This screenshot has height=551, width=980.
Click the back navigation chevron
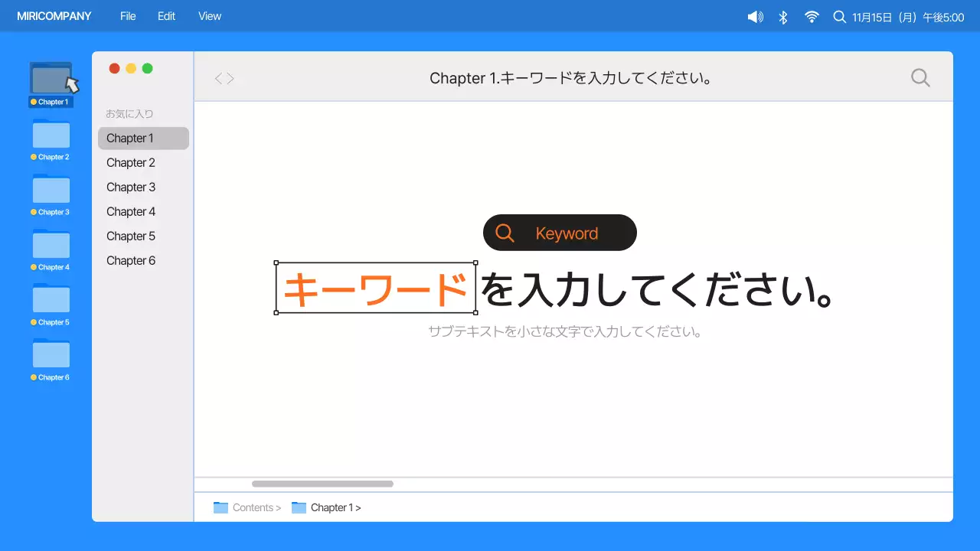click(218, 77)
